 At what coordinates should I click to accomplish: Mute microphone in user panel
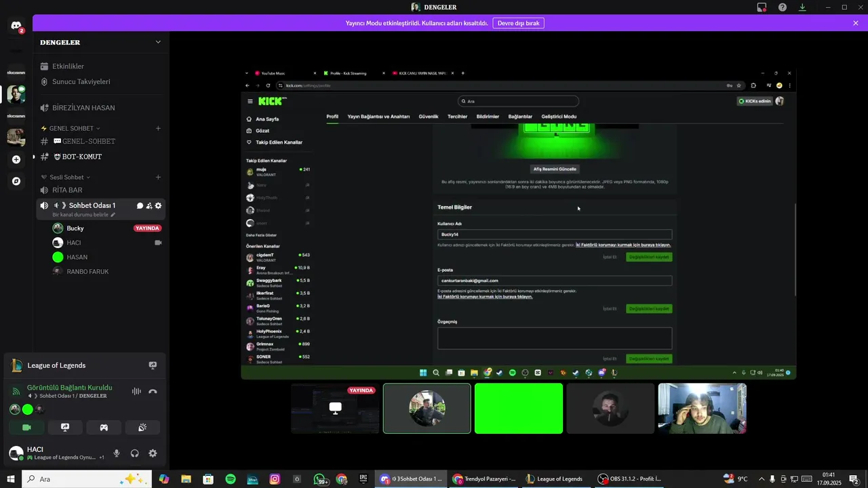click(x=117, y=453)
